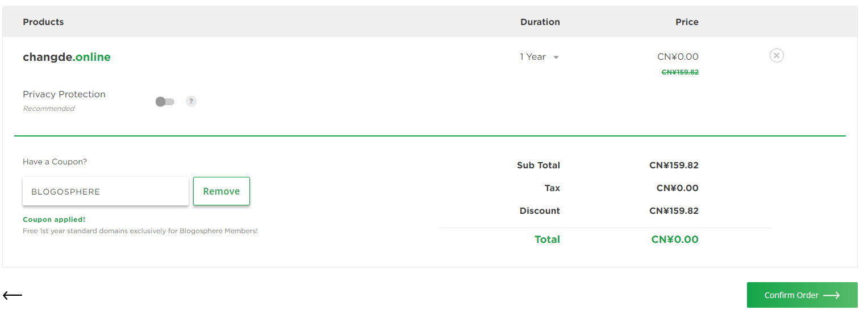Open the 1 Year duration dropdown
Viewport: 868px width, 310px height.
tap(539, 57)
